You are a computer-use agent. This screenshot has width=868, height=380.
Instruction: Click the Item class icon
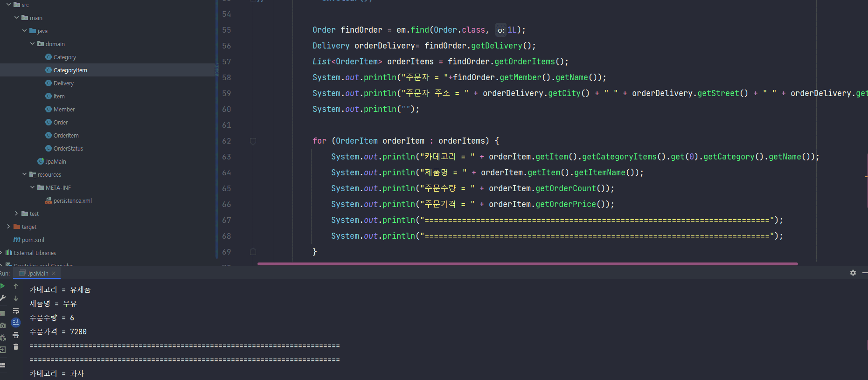point(49,96)
